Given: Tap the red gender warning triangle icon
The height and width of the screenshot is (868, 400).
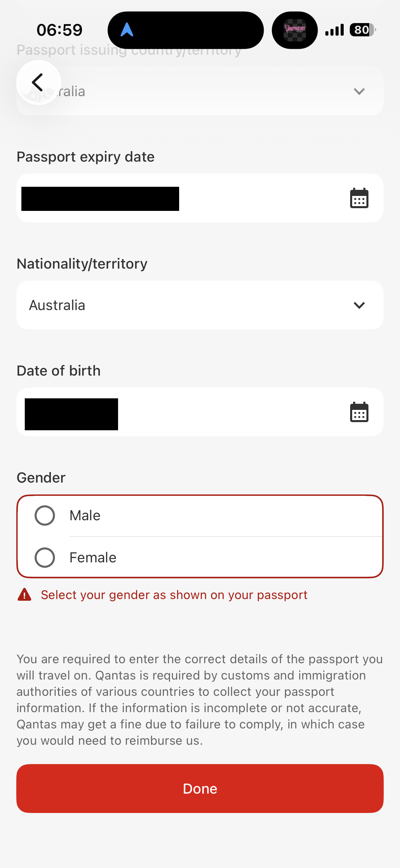Looking at the screenshot, I should pos(24,595).
